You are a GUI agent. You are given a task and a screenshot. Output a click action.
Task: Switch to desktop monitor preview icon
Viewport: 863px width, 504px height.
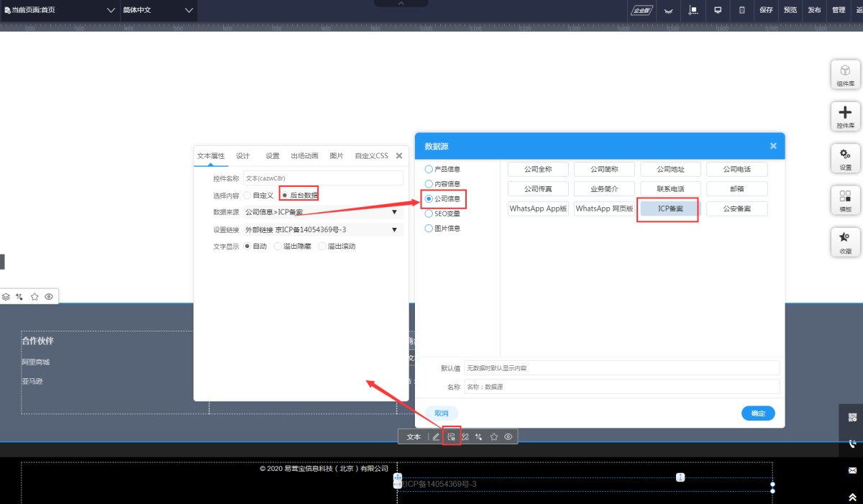tap(717, 10)
